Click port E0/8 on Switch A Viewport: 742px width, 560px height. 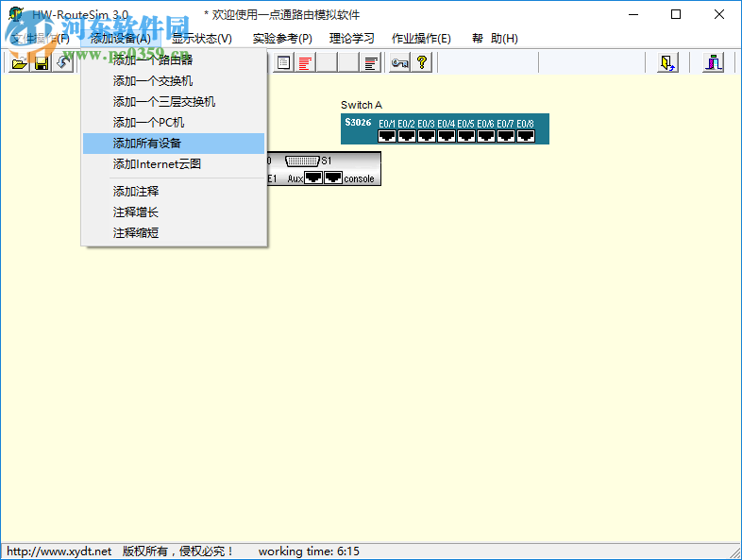[526, 136]
